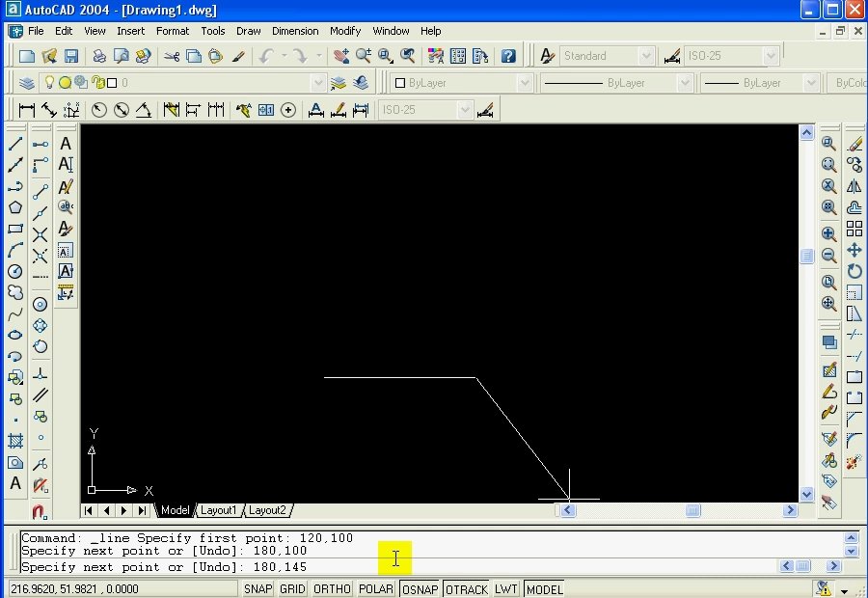Select the Spline draw tool

15,314
